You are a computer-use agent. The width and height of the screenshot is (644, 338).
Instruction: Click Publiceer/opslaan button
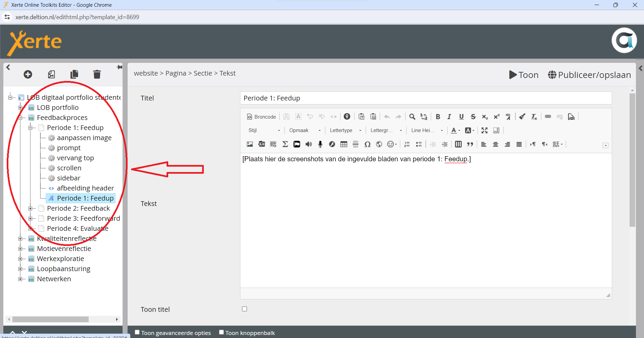coord(590,75)
